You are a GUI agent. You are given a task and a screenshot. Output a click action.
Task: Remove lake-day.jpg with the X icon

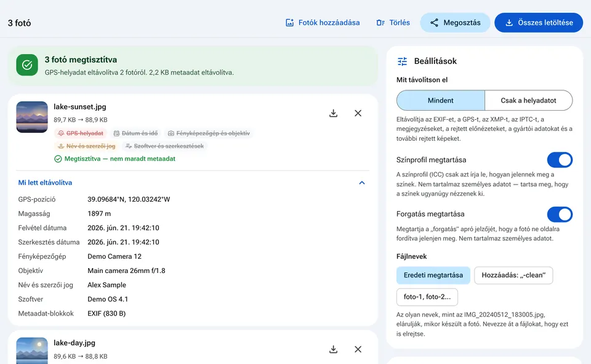point(358,349)
